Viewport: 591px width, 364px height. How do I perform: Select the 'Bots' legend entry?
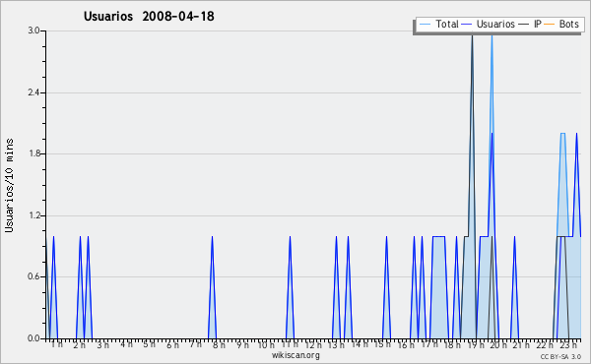coord(561,24)
